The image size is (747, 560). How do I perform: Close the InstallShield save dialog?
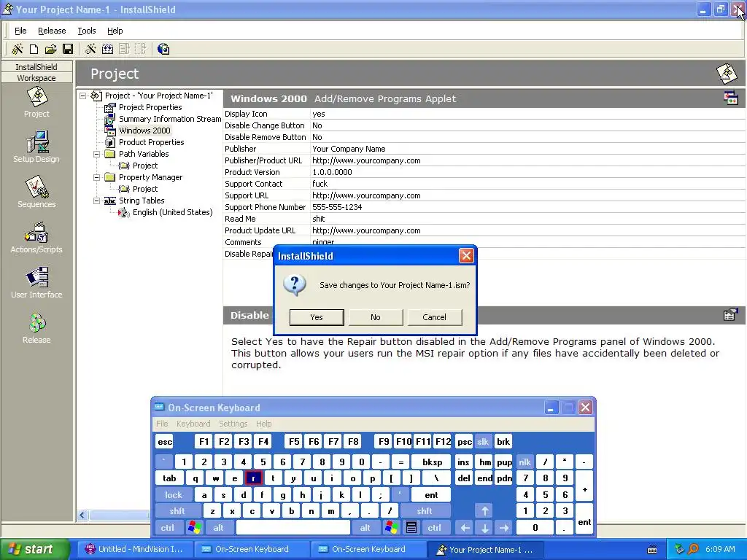pyautogui.click(x=466, y=256)
